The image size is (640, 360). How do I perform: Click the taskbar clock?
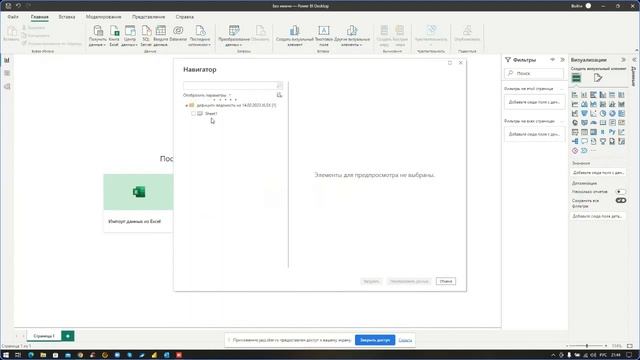pyautogui.click(x=616, y=355)
